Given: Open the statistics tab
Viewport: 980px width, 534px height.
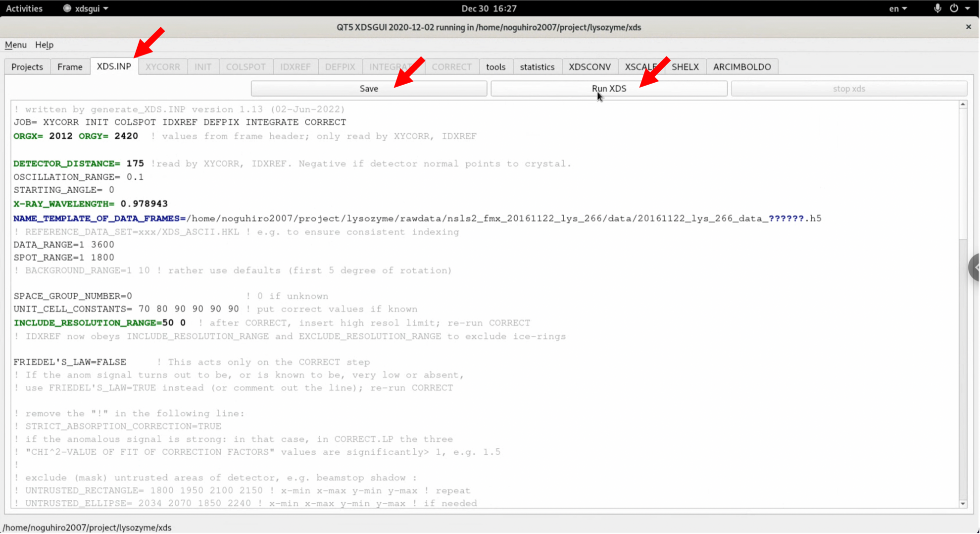Looking at the screenshot, I should [x=537, y=67].
